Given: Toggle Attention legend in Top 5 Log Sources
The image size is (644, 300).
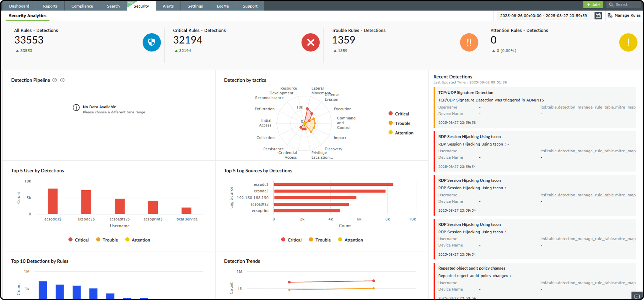Looking at the screenshot, I should tap(350, 240).
